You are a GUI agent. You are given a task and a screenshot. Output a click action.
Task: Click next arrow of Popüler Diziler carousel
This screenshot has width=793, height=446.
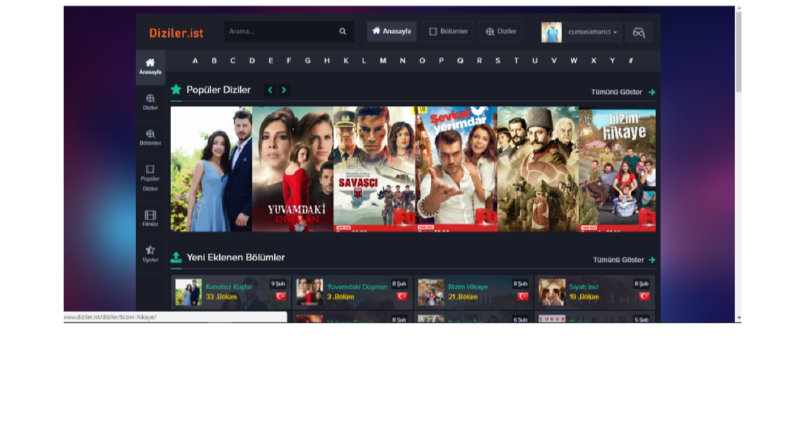click(284, 90)
